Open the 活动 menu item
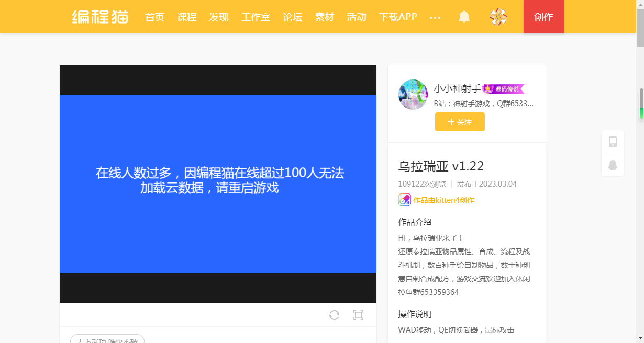644x343 pixels. tap(357, 17)
